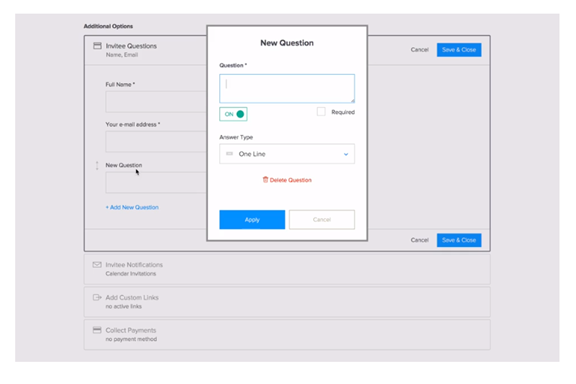
Task: Grab the drag handle beside New Question
Action: tap(97, 165)
